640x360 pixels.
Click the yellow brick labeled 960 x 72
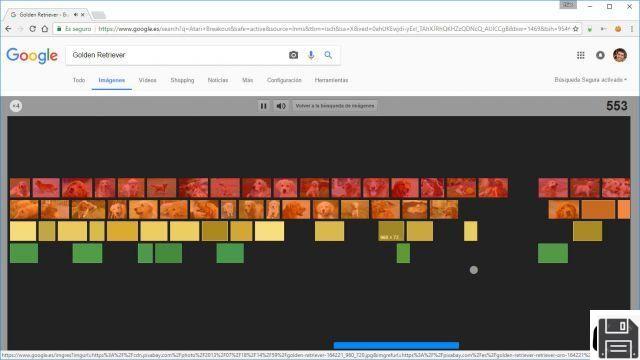click(391, 231)
